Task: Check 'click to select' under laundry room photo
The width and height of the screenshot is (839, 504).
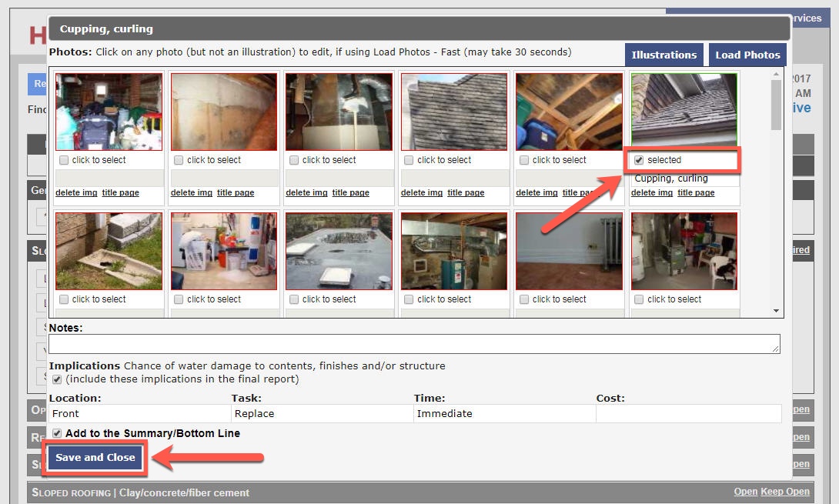Action: (x=179, y=299)
